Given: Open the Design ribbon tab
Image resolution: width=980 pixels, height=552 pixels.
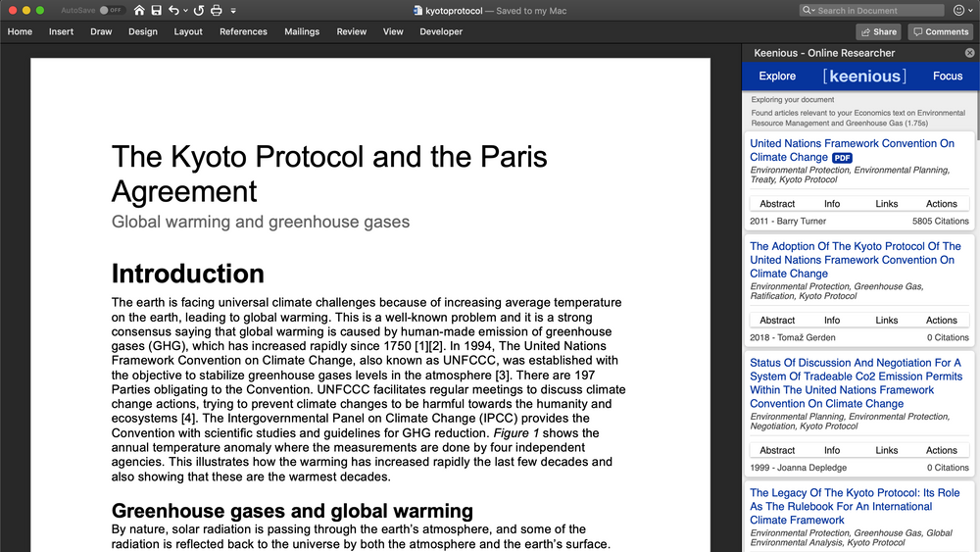Looking at the screenshot, I should (x=143, y=31).
